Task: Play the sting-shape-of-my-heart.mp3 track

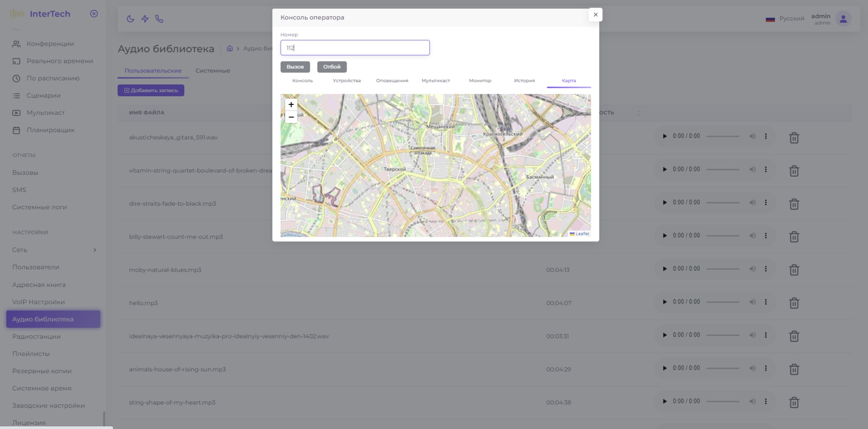Action: (664, 401)
